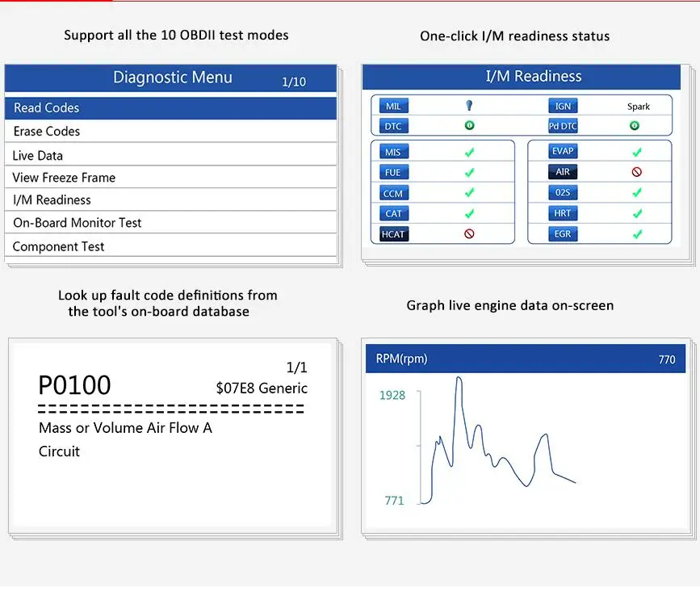Open Live Data menu entry
Screen dimensions: 700x592
tap(170, 155)
